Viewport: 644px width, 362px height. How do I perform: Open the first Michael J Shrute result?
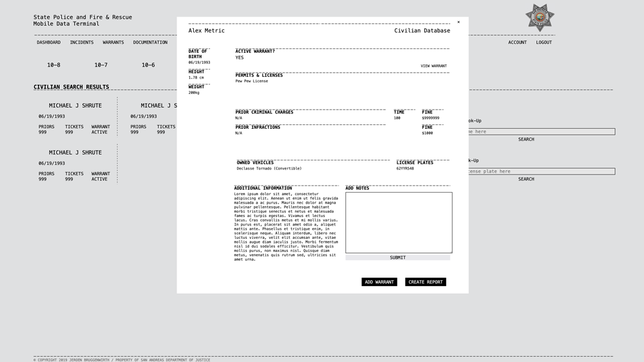click(x=75, y=106)
